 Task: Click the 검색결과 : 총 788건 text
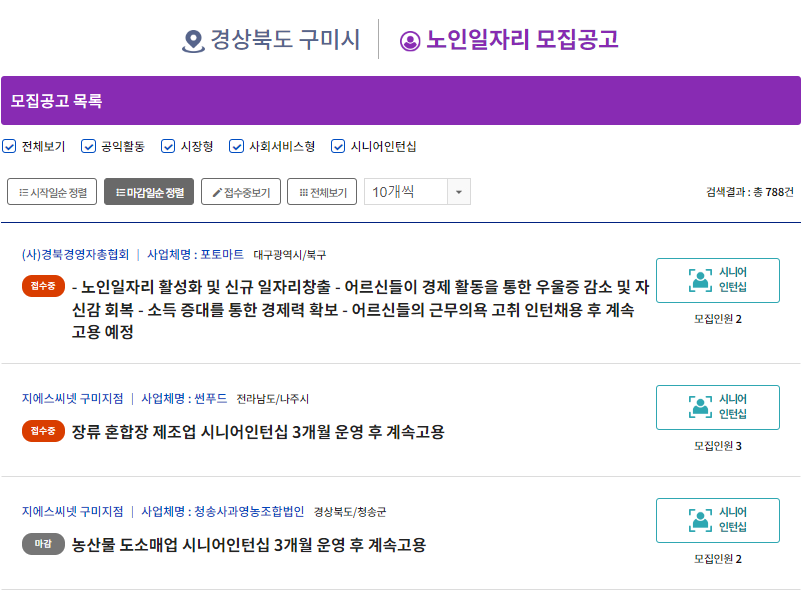pyautogui.click(x=749, y=192)
